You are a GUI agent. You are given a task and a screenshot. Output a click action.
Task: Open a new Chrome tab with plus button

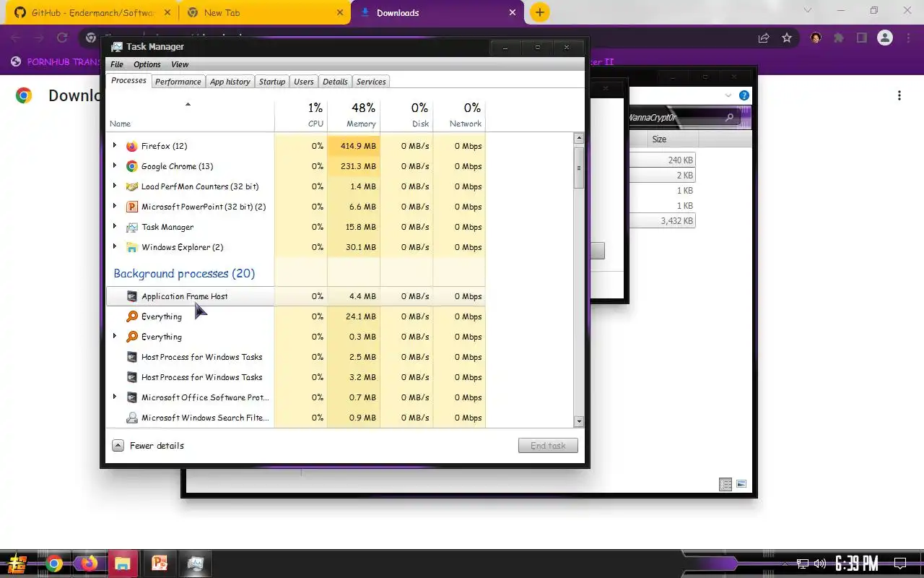pyautogui.click(x=539, y=12)
